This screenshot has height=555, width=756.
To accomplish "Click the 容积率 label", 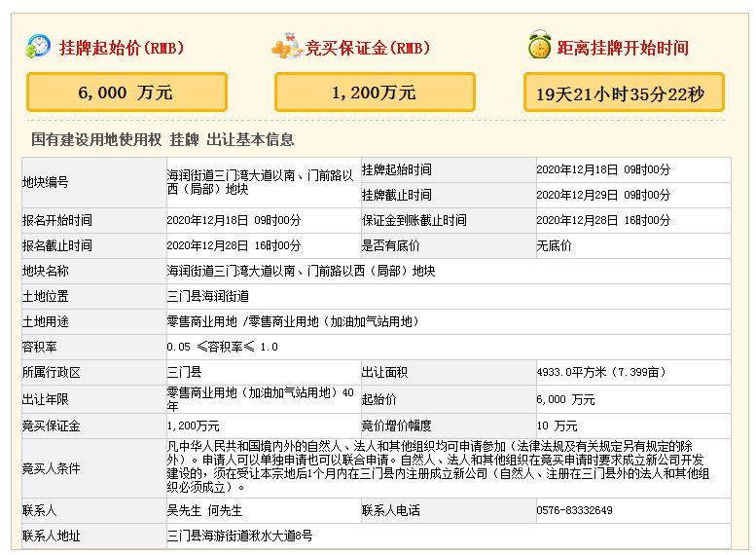I will click(x=40, y=347).
